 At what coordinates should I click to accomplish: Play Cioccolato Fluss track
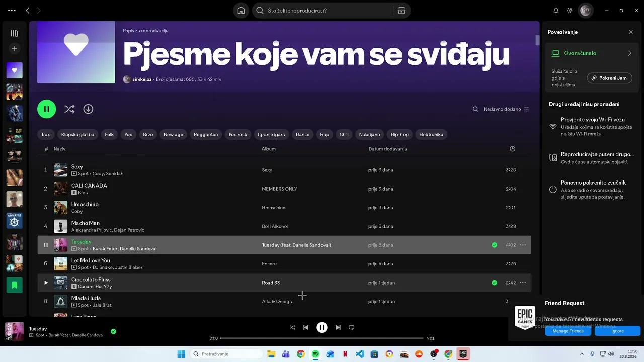pos(46,283)
